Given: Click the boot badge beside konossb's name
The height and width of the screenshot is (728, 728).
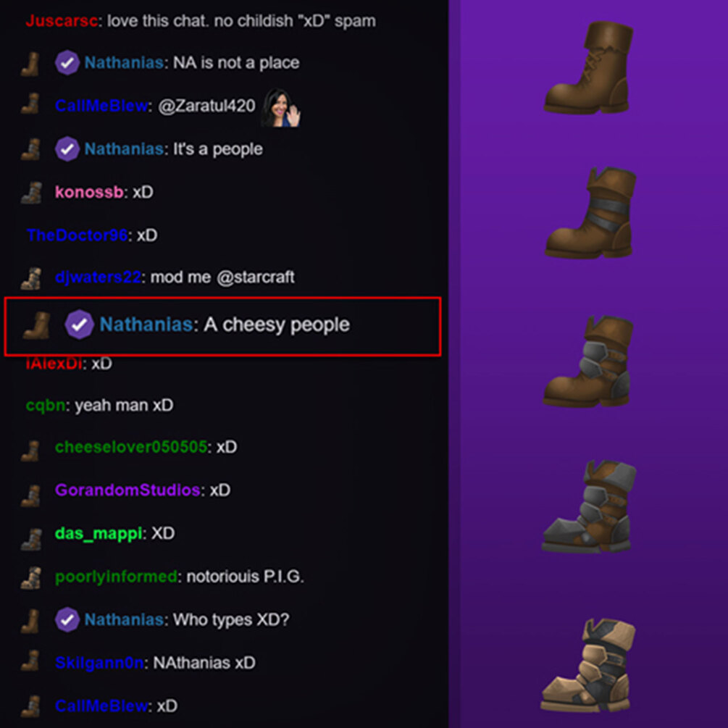Looking at the screenshot, I should (x=31, y=192).
